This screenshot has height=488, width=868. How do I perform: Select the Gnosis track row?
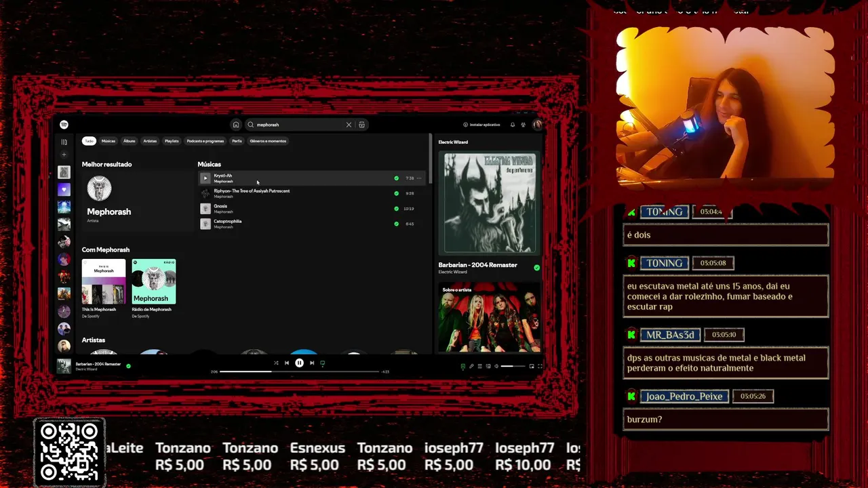tap(312, 209)
